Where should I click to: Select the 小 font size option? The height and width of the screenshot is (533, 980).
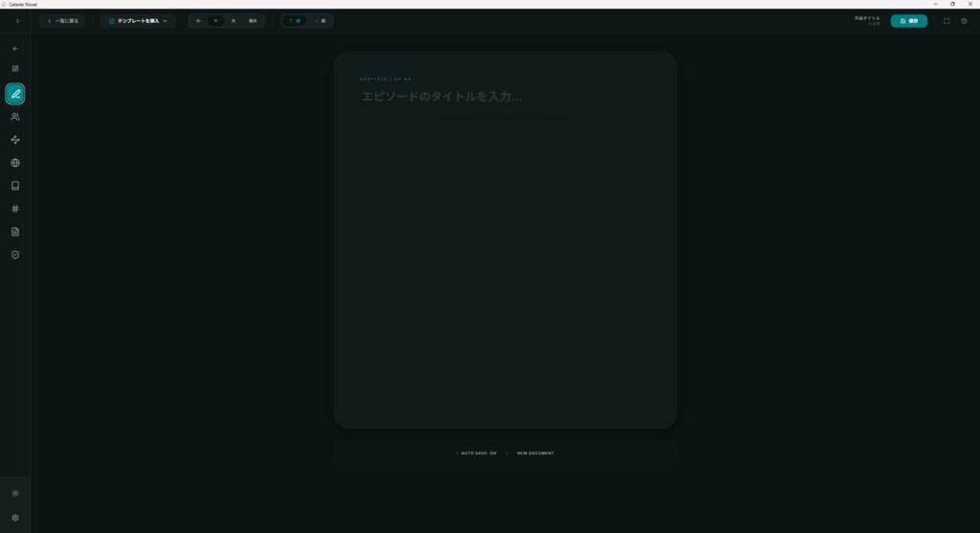tap(198, 21)
